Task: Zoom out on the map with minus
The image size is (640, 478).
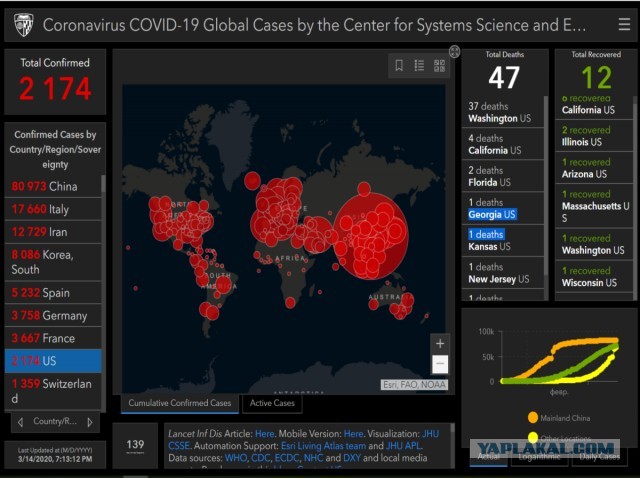Action: tap(440, 363)
